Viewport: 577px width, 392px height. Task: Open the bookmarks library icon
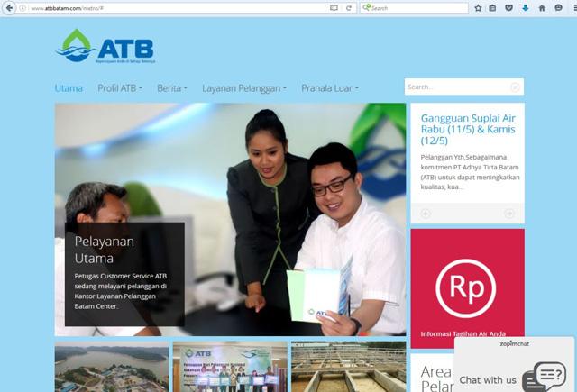pos(492,8)
